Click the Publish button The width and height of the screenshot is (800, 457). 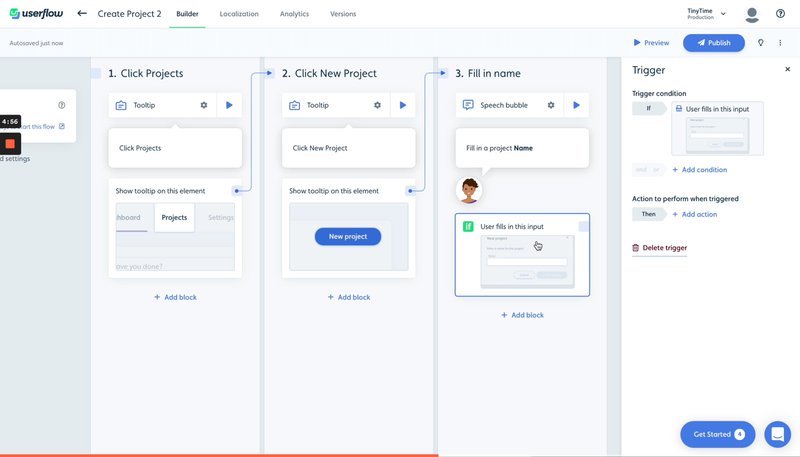click(714, 43)
